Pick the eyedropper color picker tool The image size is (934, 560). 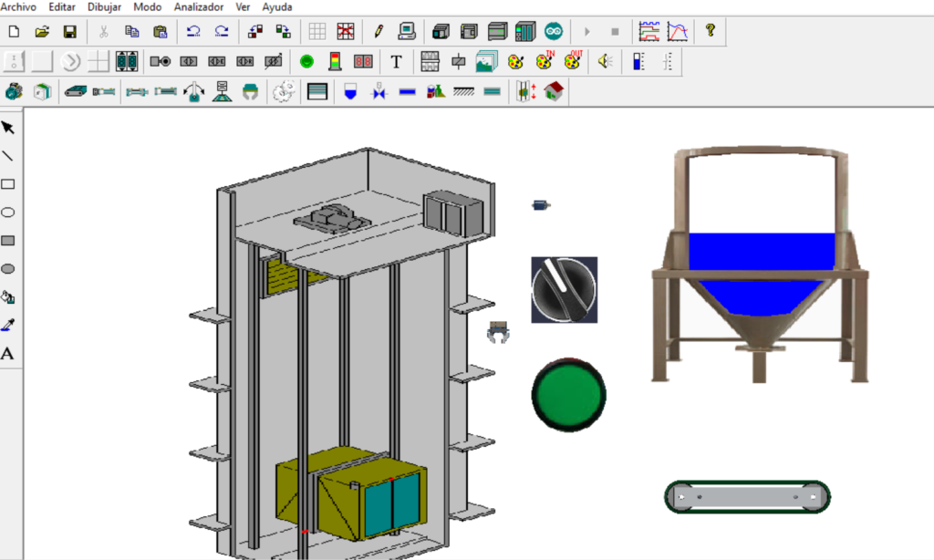(x=8, y=325)
